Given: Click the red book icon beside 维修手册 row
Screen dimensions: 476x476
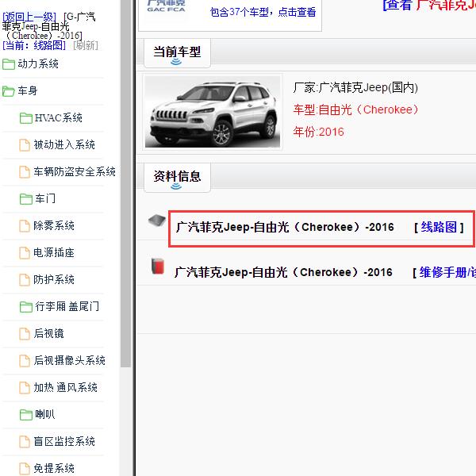Looking at the screenshot, I should 158,266.
